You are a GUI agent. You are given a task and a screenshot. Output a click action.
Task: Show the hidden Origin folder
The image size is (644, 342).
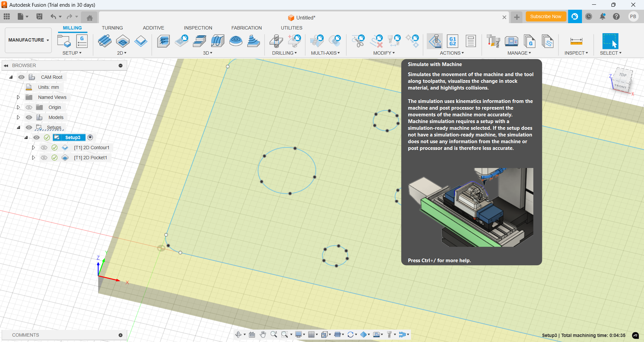point(29,107)
